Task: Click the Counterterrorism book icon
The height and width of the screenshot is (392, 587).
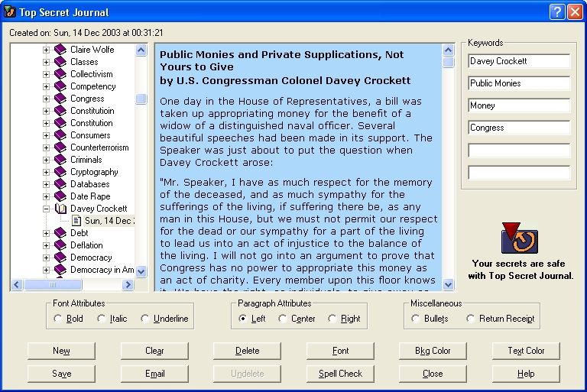Action: click(x=60, y=147)
